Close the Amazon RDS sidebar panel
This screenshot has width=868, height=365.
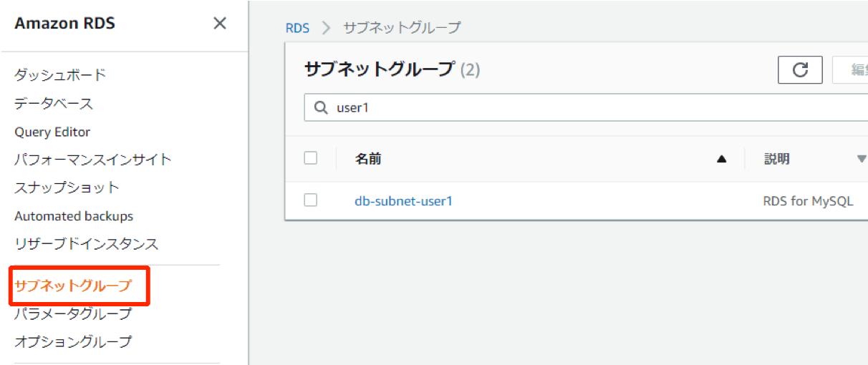[220, 24]
